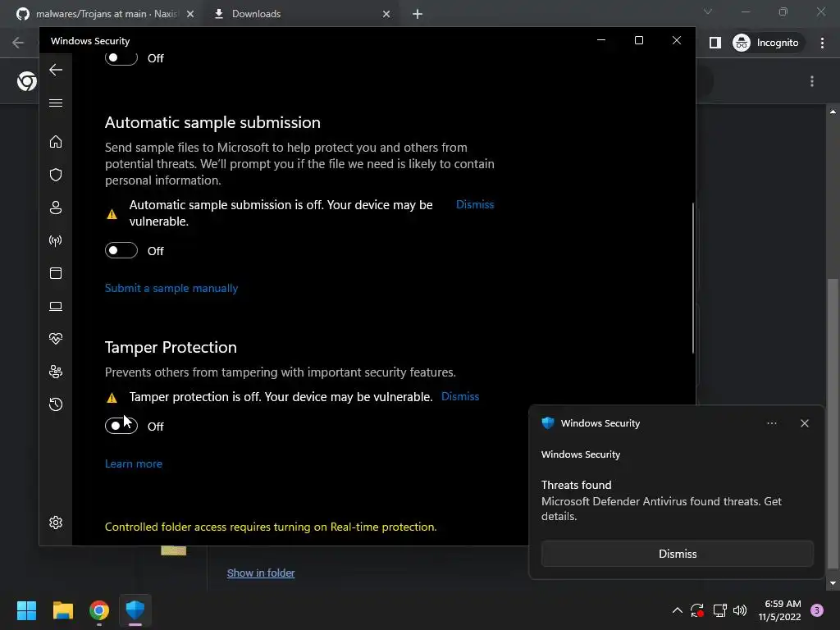Click the sync update tray icon
This screenshot has width=840, height=630.
[x=697, y=610]
